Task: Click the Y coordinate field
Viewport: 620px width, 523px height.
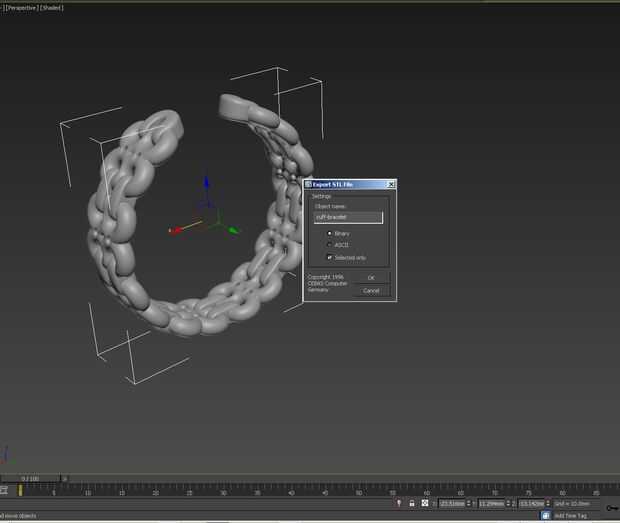Action: [491, 503]
